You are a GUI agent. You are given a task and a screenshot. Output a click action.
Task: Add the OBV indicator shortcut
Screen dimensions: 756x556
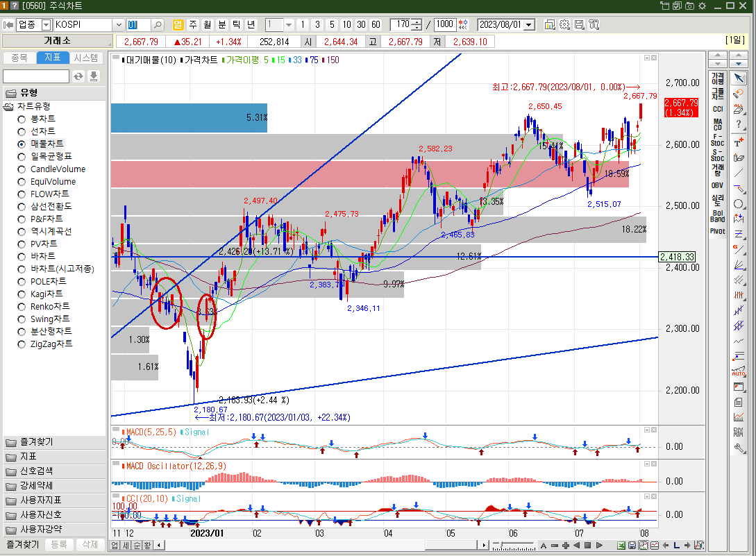(x=717, y=185)
